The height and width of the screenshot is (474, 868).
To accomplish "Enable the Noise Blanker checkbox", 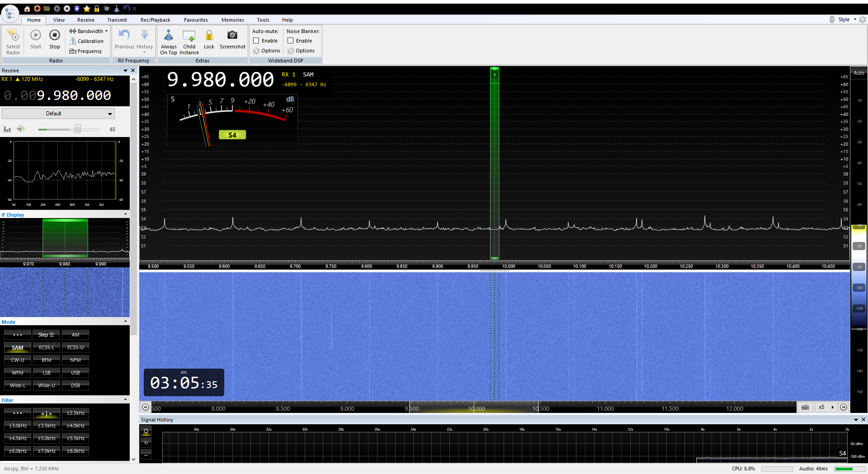I will (x=291, y=41).
